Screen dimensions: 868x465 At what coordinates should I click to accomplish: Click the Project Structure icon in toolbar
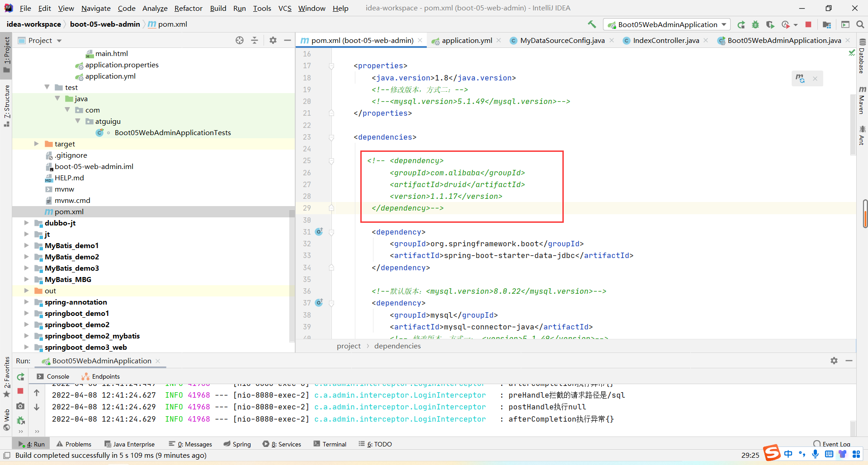[x=827, y=24]
